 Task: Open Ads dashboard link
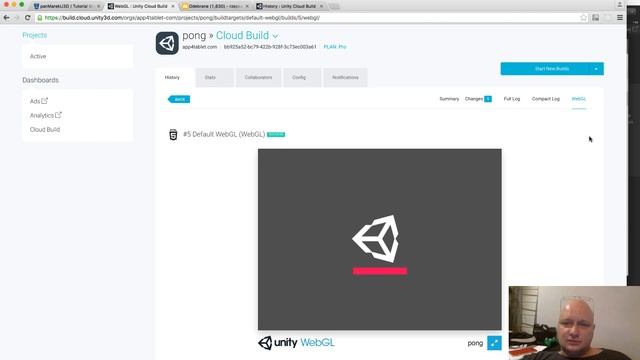(35, 101)
